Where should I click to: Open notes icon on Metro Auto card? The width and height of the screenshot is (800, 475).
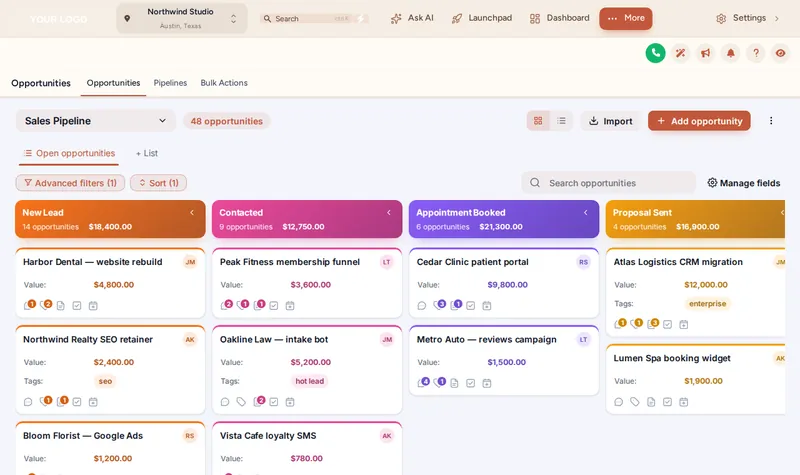coord(455,383)
